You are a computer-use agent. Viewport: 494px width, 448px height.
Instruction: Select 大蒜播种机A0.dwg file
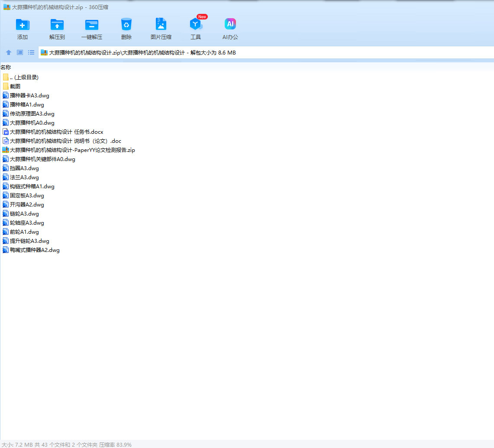(x=28, y=123)
